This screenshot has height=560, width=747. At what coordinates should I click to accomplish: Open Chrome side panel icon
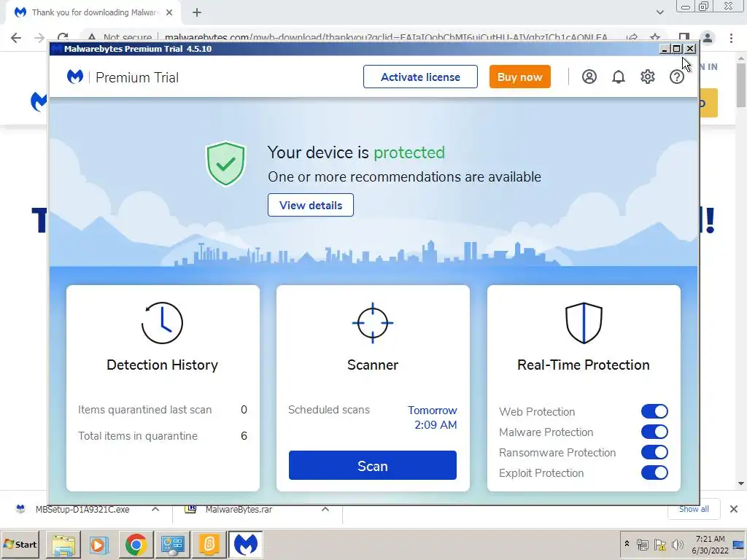(x=684, y=37)
